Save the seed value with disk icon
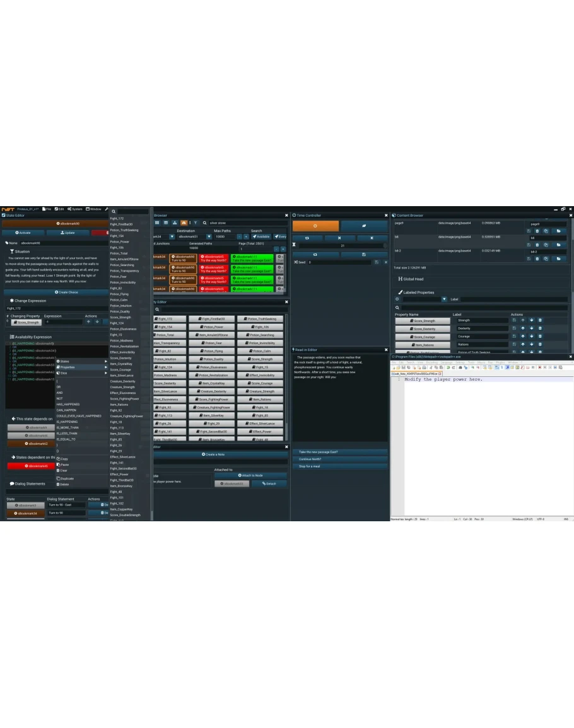 (x=377, y=262)
